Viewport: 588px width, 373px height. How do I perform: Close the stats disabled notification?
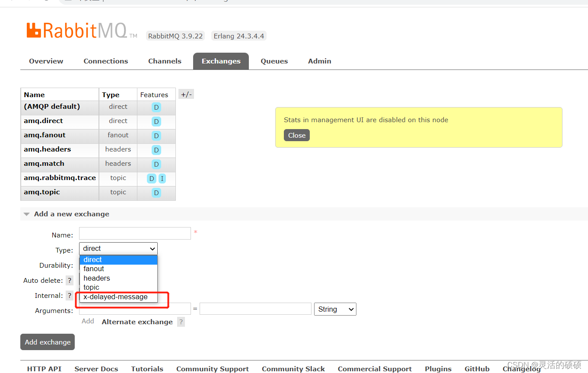pos(296,135)
